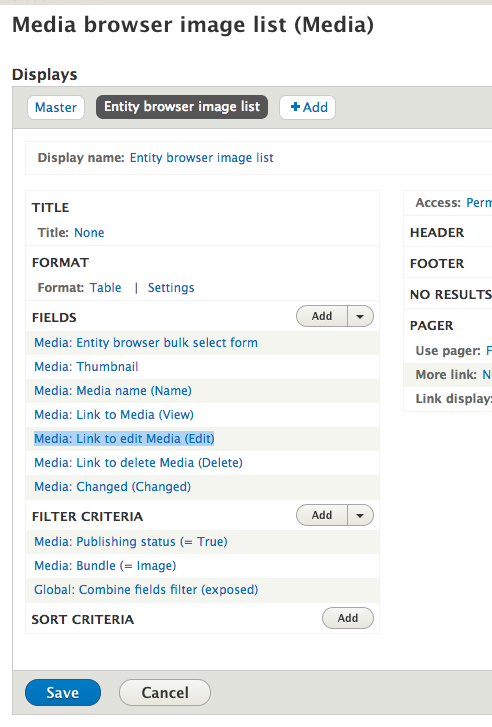Open the Media: Media name (Name) field
Screen dimensions: 492x727
113,391
